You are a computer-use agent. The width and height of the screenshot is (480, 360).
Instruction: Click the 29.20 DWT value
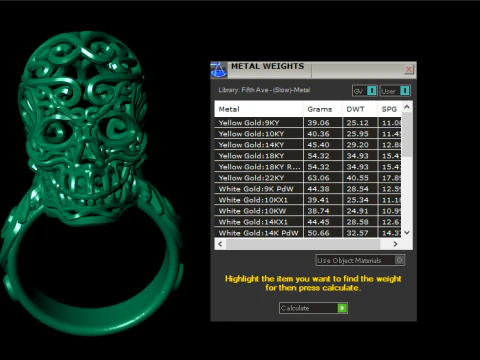click(357, 145)
